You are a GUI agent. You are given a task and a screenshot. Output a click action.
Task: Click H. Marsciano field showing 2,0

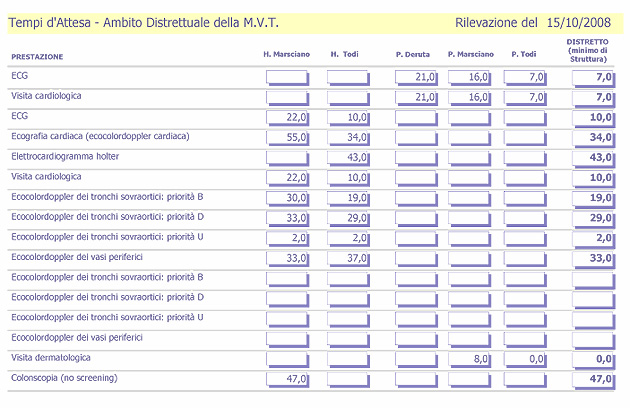(x=288, y=237)
